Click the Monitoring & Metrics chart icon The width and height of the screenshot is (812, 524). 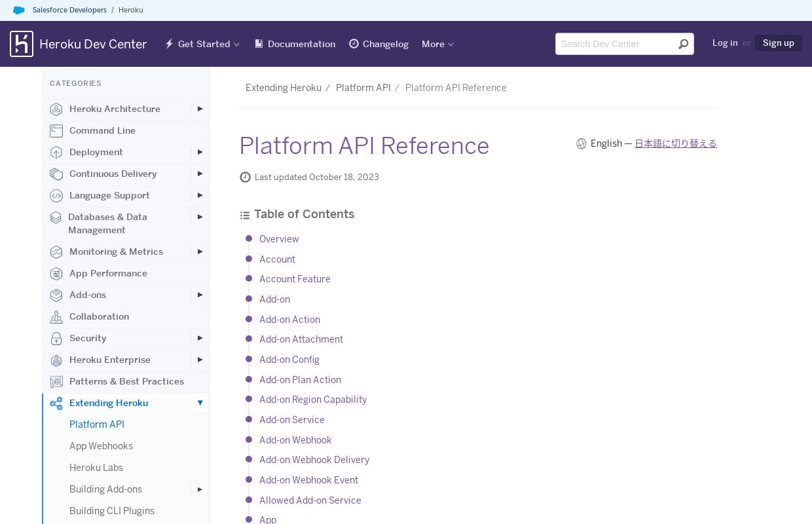[56, 252]
